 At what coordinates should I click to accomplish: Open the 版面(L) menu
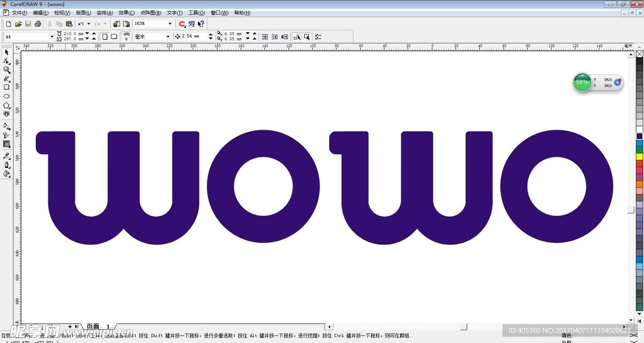(84, 13)
